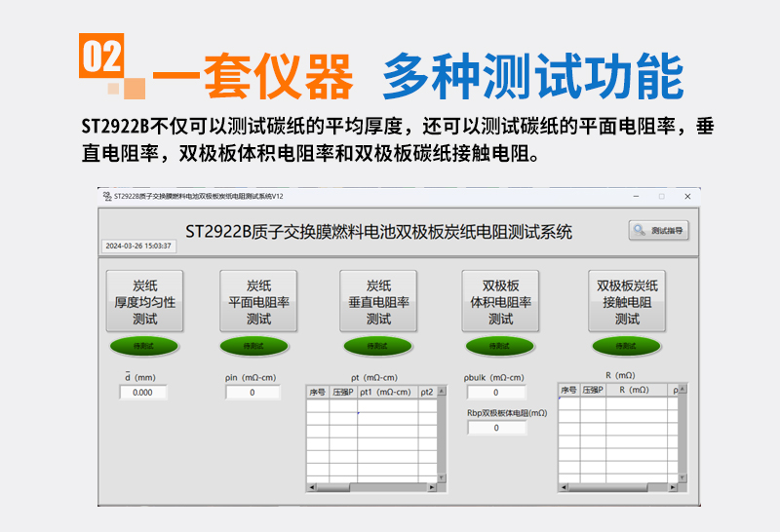Click the green 待测试 indicator under 垂直电阻率测试
The width and height of the screenshot is (780, 532).
[x=378, y=346]
